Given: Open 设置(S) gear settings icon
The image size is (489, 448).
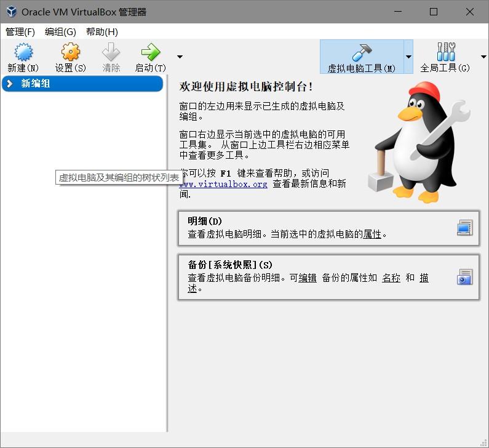Looking at the screenshot, I should pos(71,52).
